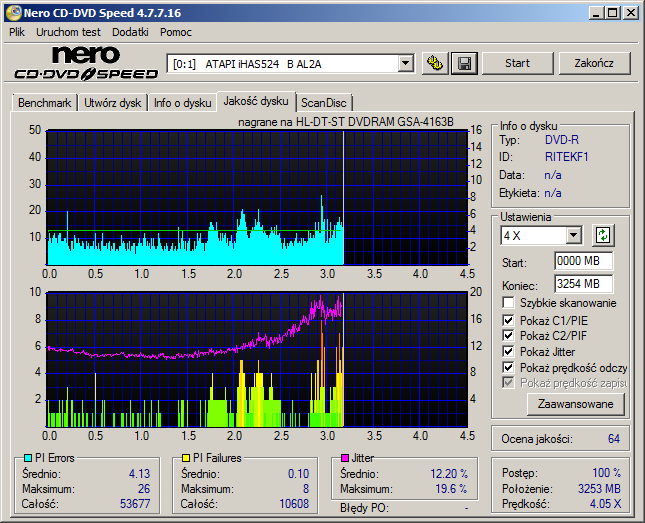Toggle Pokaż prędkość odczytu checkbox
The height and width of the screenshot is (523, 645).
coord(508,367)
